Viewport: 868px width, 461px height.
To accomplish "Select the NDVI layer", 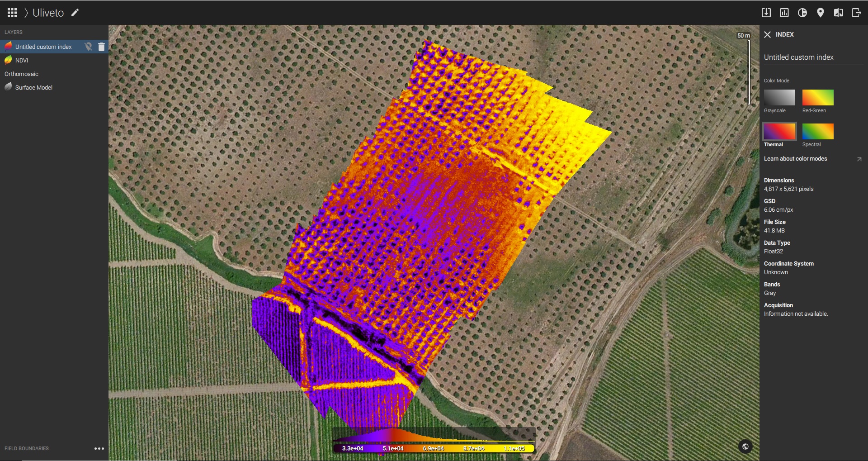I will 22,60.
